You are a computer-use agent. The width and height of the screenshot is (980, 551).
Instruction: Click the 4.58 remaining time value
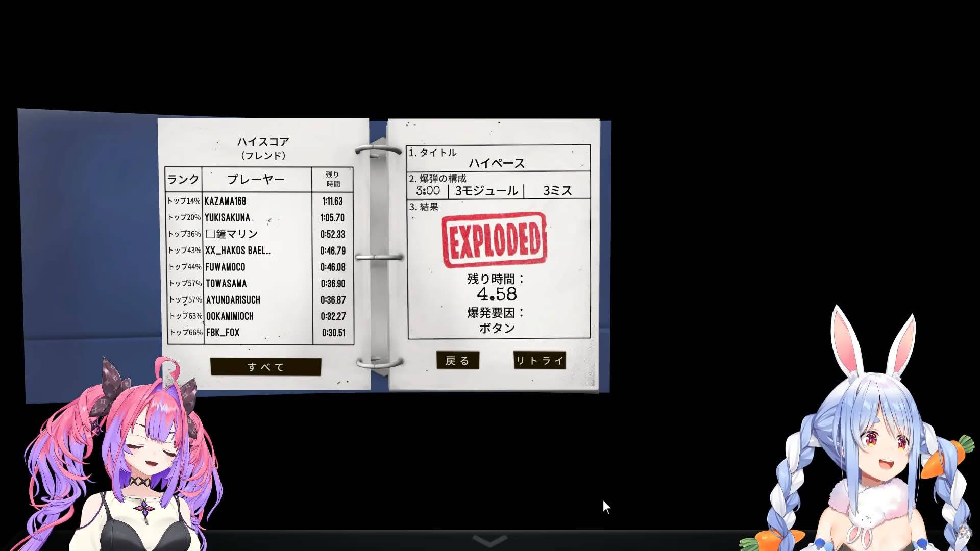point(497,294)
